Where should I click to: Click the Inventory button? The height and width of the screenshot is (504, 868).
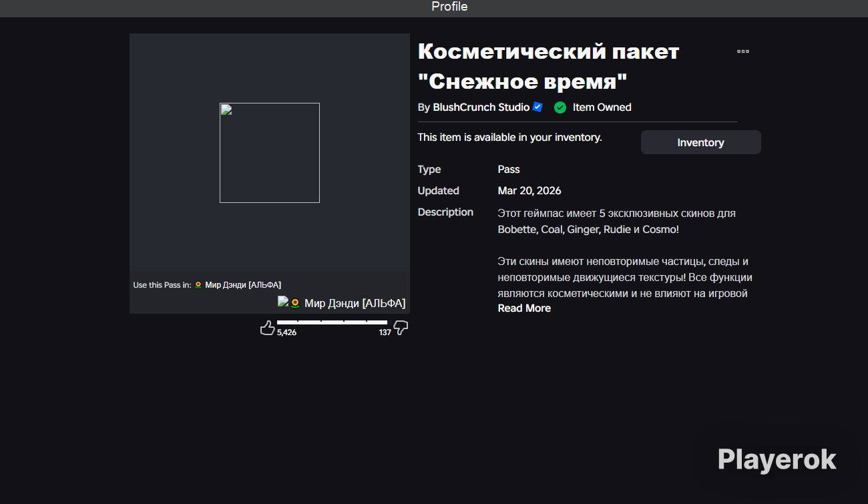coord(701,142)
